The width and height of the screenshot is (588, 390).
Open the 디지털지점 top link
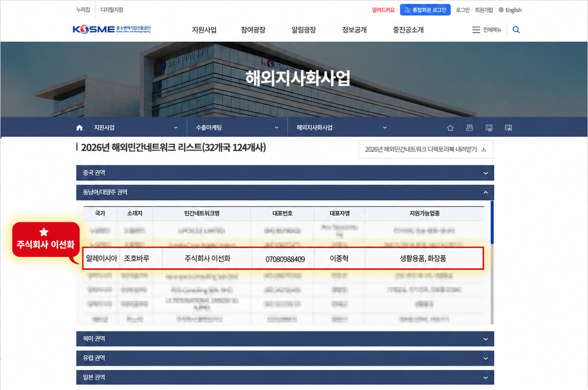point(112,10)
